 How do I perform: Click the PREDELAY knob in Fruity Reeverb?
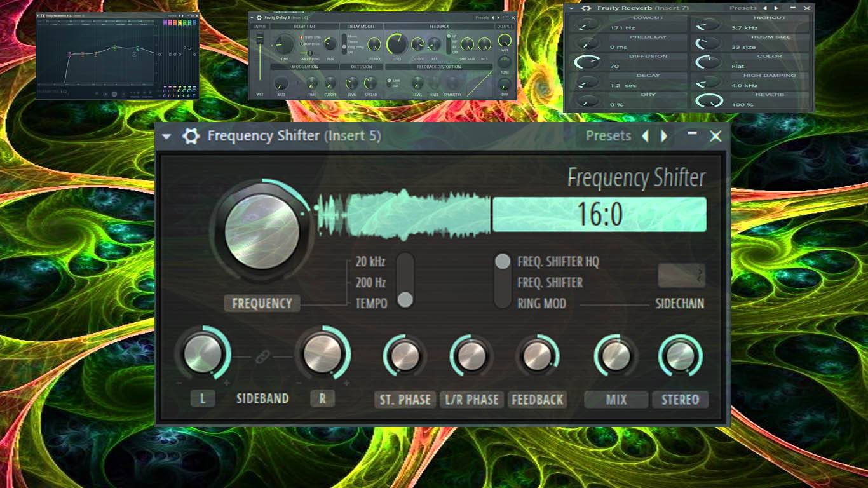[x=588, y=43]
